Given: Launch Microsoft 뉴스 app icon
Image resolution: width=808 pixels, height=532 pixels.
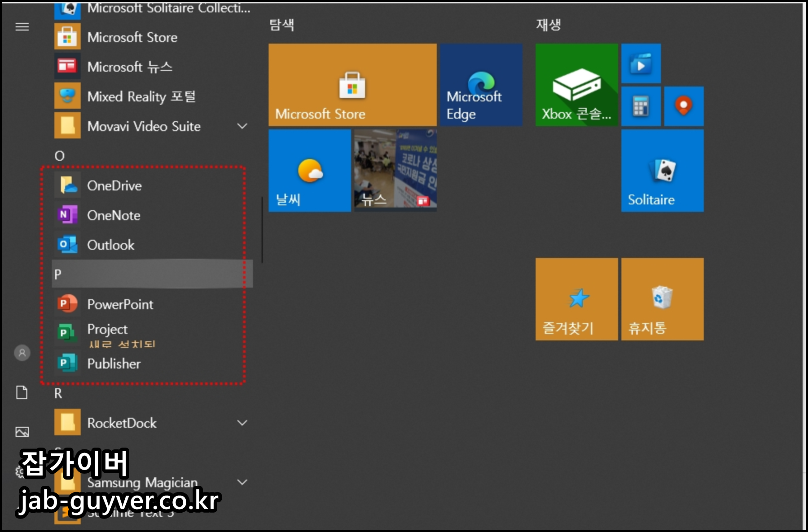Looking at the screenshot, I should click(x=67, y=66).
